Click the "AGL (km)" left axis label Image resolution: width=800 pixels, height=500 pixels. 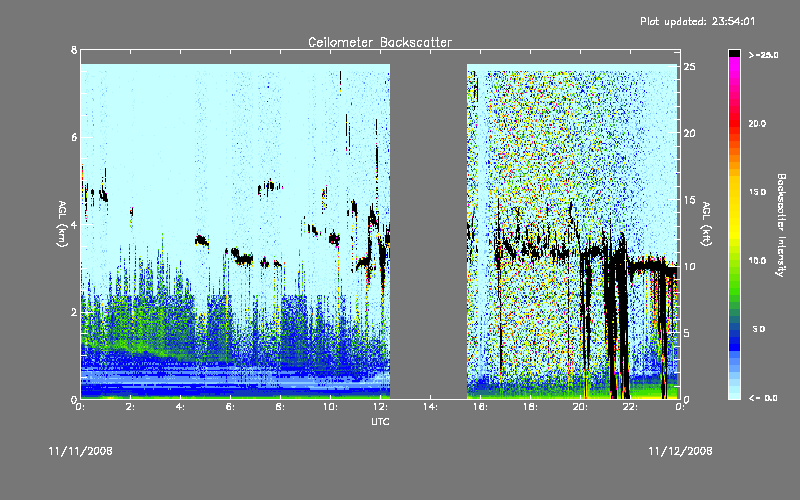pos(62,224)
